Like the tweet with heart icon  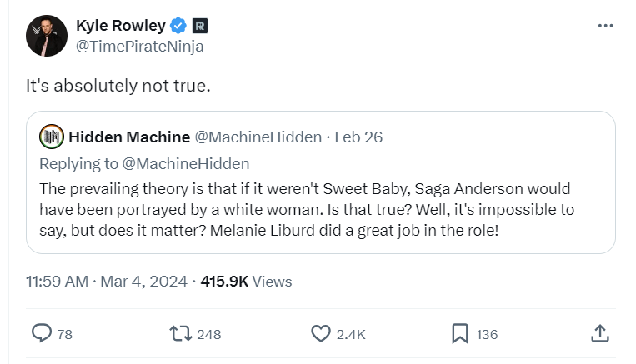pos(321,333)
